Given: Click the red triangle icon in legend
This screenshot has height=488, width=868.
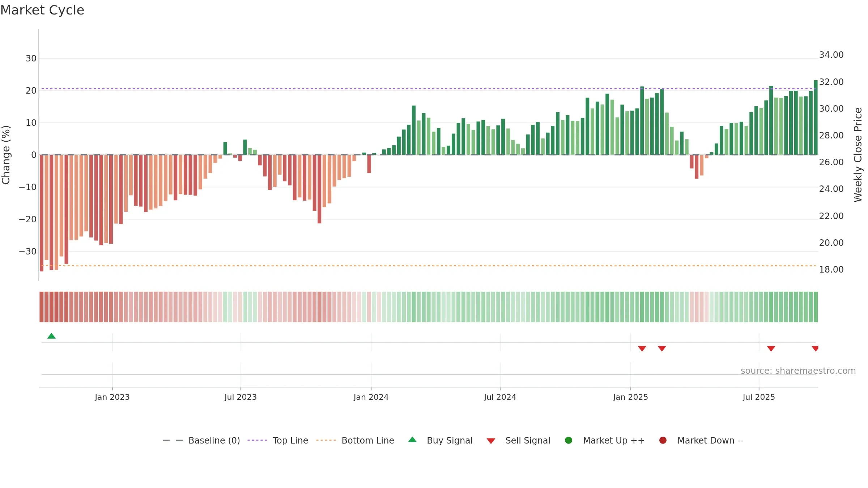Looking at the screenshot, I should (491, 441).
